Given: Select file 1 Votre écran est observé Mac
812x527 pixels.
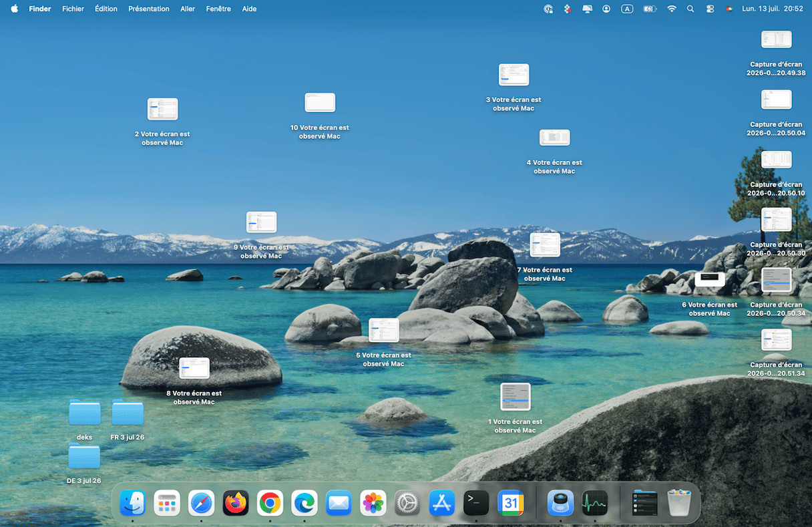Looking at the screenshot, I should click(515, 397).
